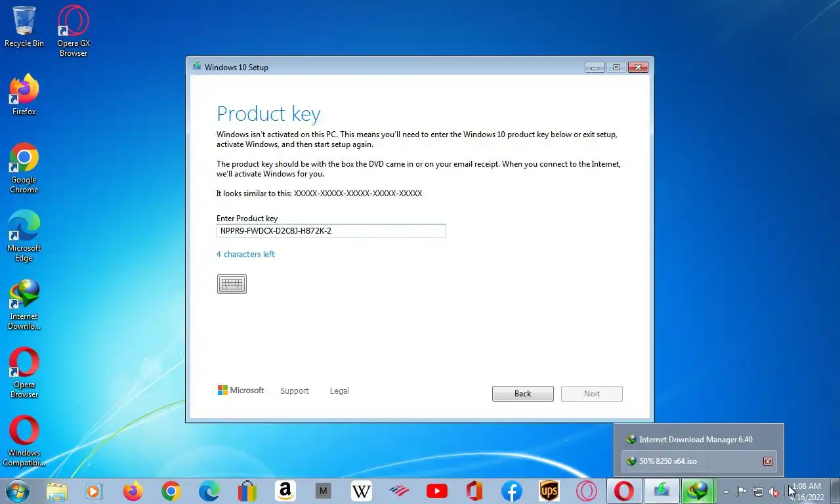Click the 'Product key' heading
Viewport: 840px width, 504px height.
point(268,114)
